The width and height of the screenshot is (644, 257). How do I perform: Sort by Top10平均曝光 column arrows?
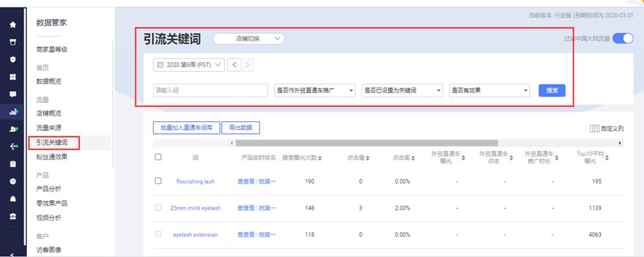(606, 157)
